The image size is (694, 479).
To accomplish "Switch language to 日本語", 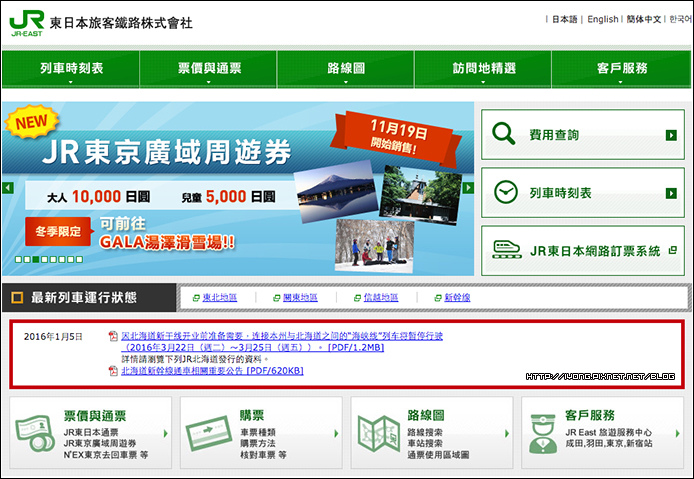I will coord(565,19).
